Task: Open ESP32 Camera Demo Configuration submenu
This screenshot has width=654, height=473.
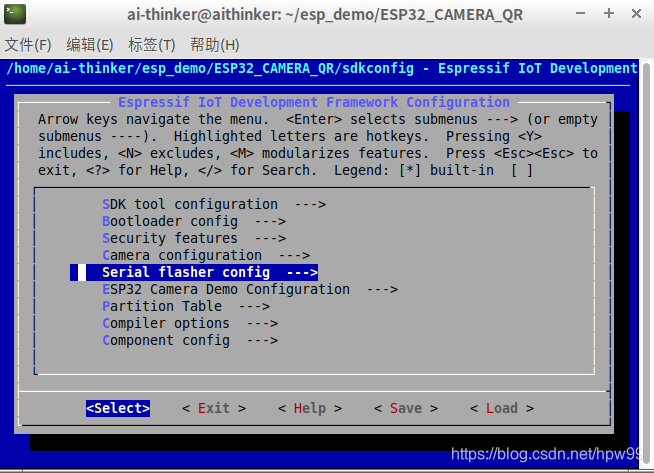Action: click(x=250, y=289)
